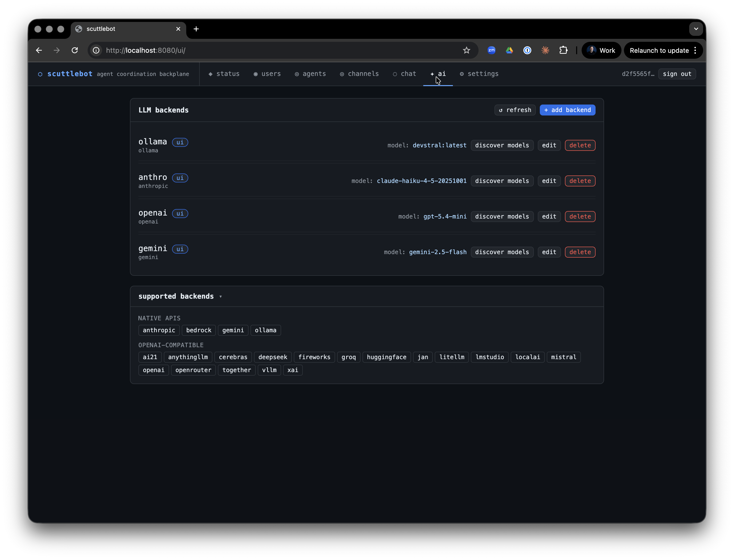Switch to the agents tab
Image resolution: width=734 pixels, height=560 pixels.
tap(310, 74)
